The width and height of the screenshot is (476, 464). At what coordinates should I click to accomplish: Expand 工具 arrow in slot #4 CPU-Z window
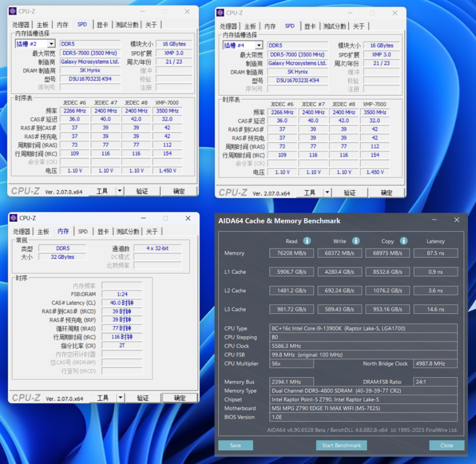tap(327, 193)
